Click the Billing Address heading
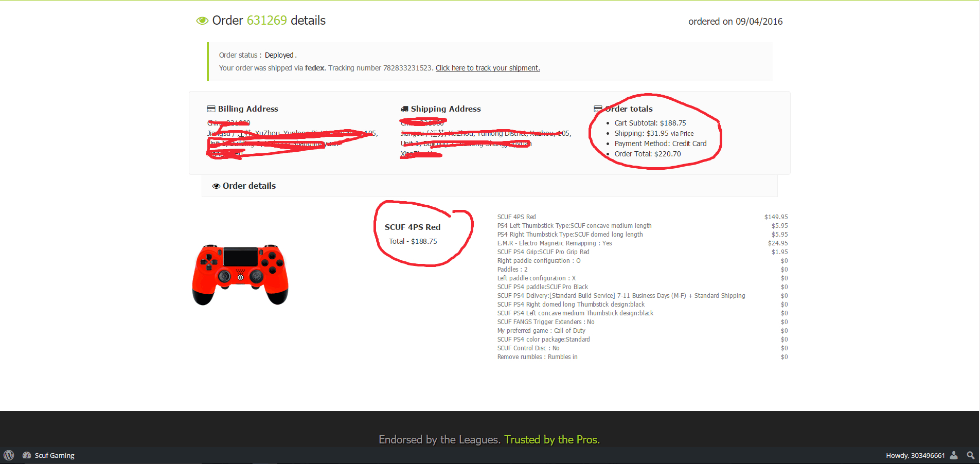This screenshot has width=980, height=464. [x=248, y=109]
